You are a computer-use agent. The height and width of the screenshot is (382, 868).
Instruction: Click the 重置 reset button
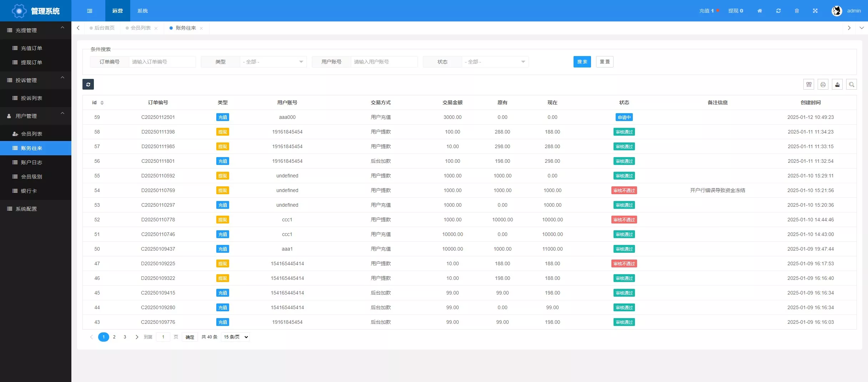point(605,62)
